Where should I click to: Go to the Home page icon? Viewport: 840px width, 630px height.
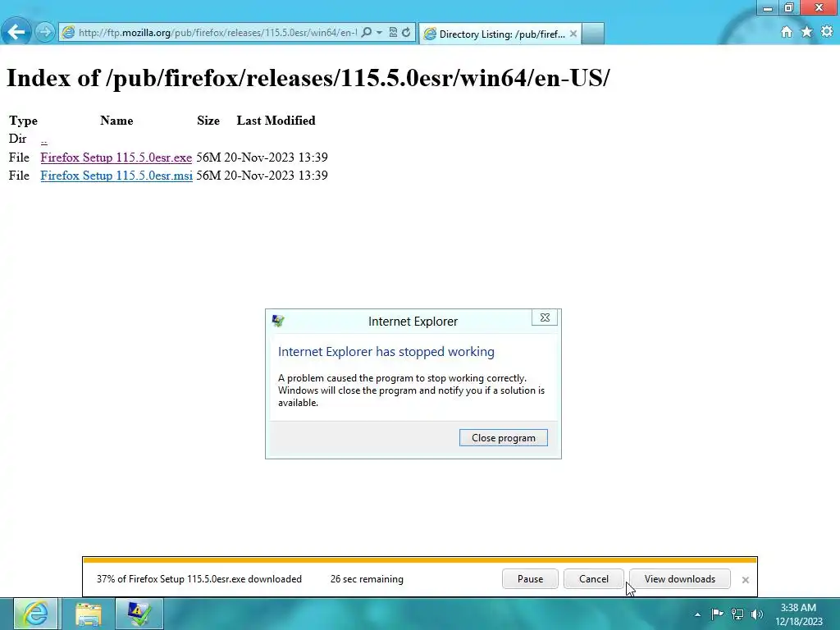pyautogui.click(x=786, y=32)
